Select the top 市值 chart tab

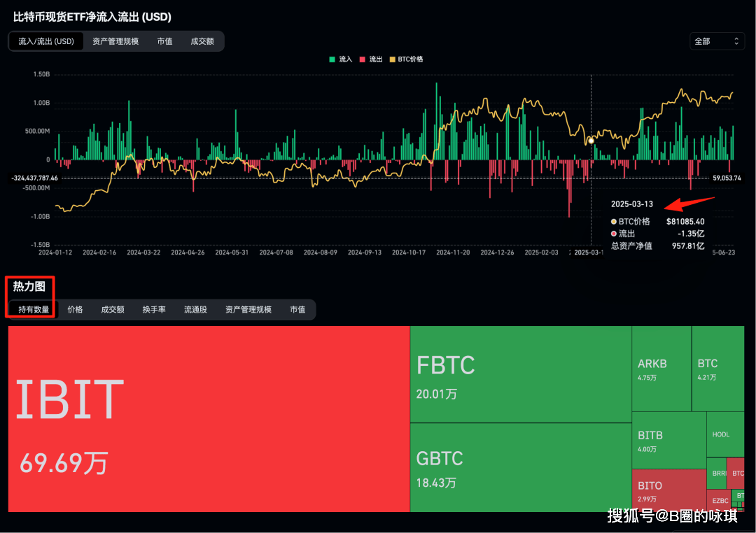pyautogui.click(x=164, y=41)
